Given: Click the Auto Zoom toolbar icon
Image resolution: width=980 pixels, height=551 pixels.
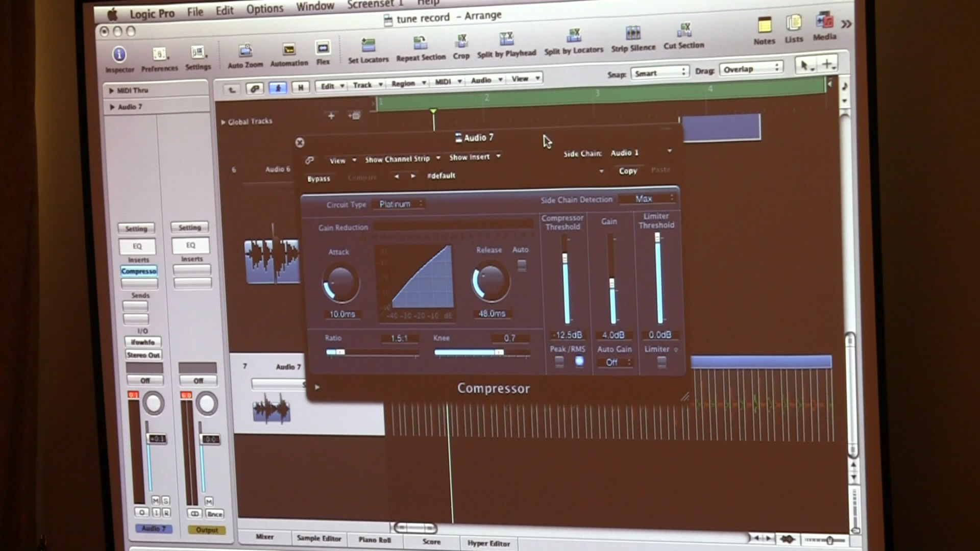Looking at the screenshot, I should click(x=246, y=51).
